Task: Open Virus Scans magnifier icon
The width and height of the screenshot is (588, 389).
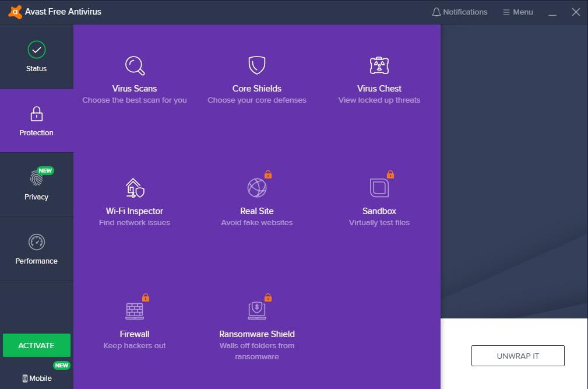Action: 135,66
